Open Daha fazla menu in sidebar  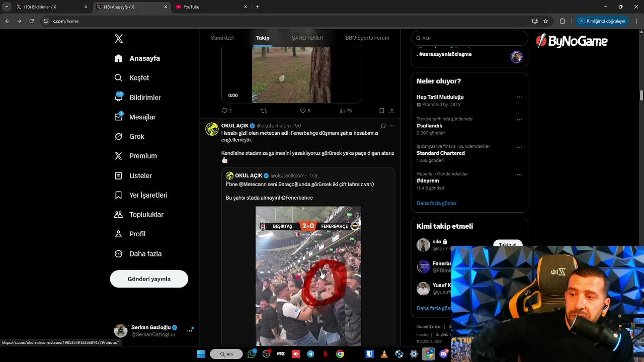pyautogui.click(x=138, y=254)
